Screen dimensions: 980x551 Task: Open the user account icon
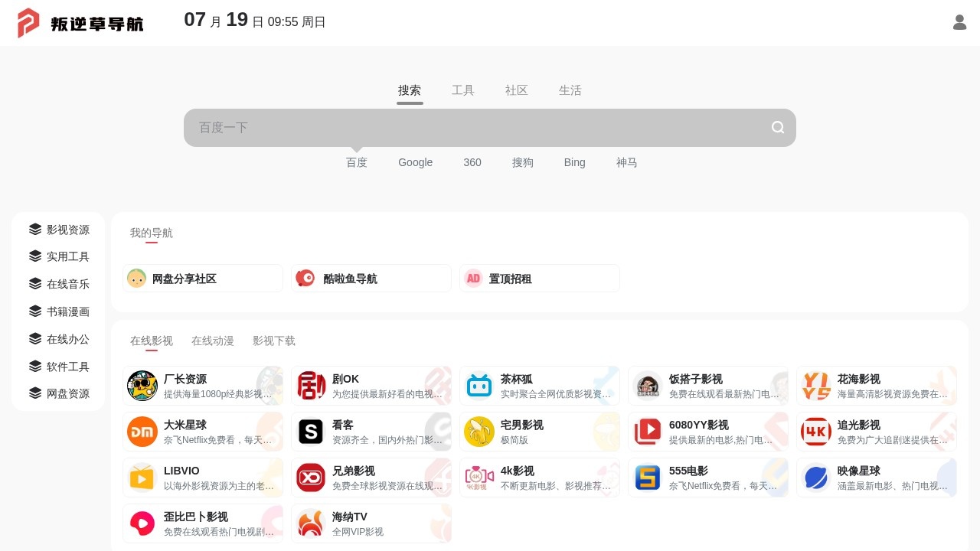click(959, 22)
